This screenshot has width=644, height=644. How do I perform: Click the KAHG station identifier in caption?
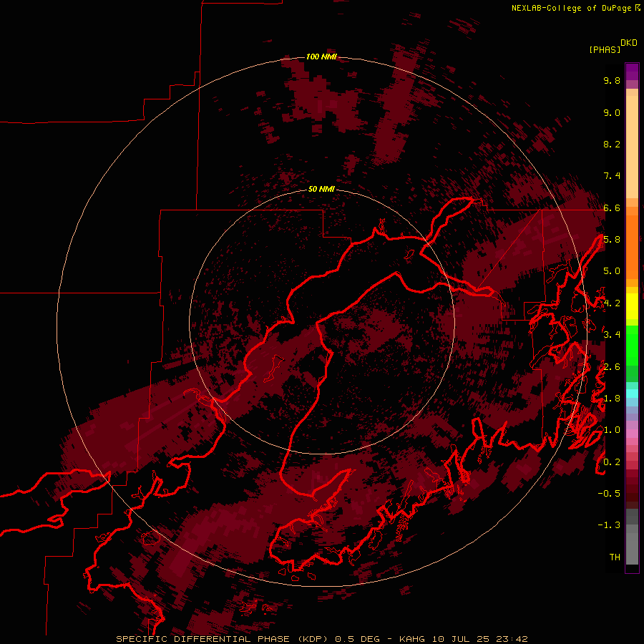point(413,639)
